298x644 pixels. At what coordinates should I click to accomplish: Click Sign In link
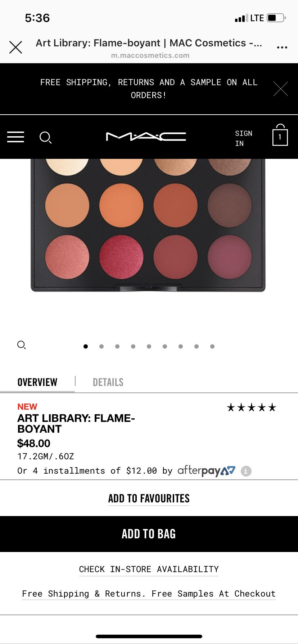(x=244, y=138)
